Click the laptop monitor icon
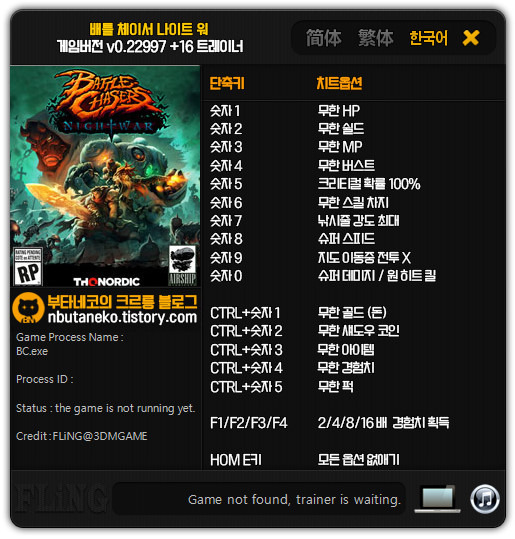Image resolution: width=515 pixels, height=539 pixels. 437,498
